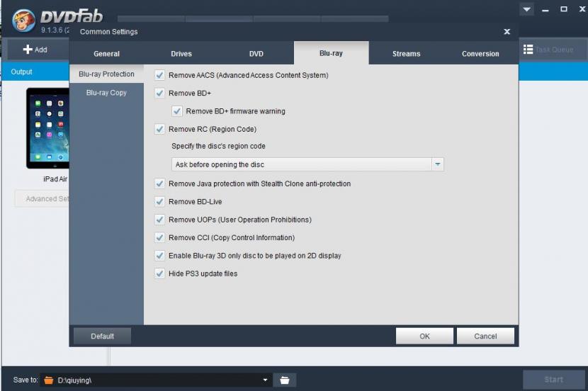This screenshot has width=588, height=391.
Task: Toggle Remove BD-Live checkbox
Action: [x=159, y=202]
